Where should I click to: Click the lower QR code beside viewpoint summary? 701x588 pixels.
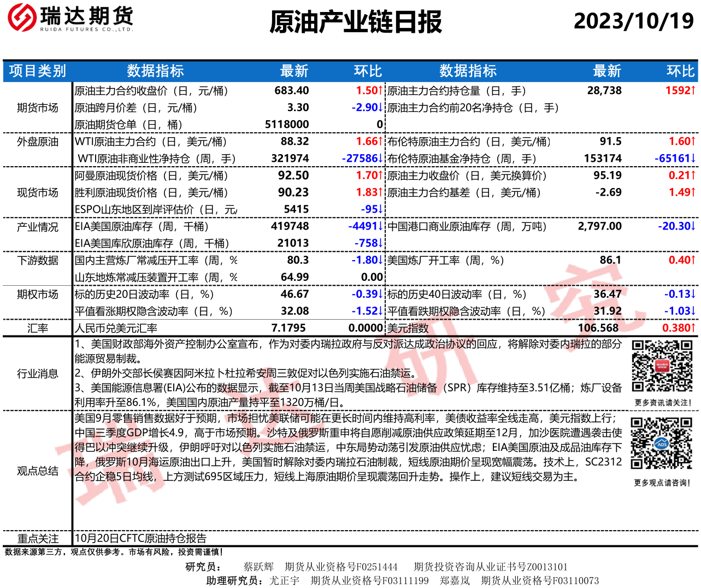coord(662,444)
